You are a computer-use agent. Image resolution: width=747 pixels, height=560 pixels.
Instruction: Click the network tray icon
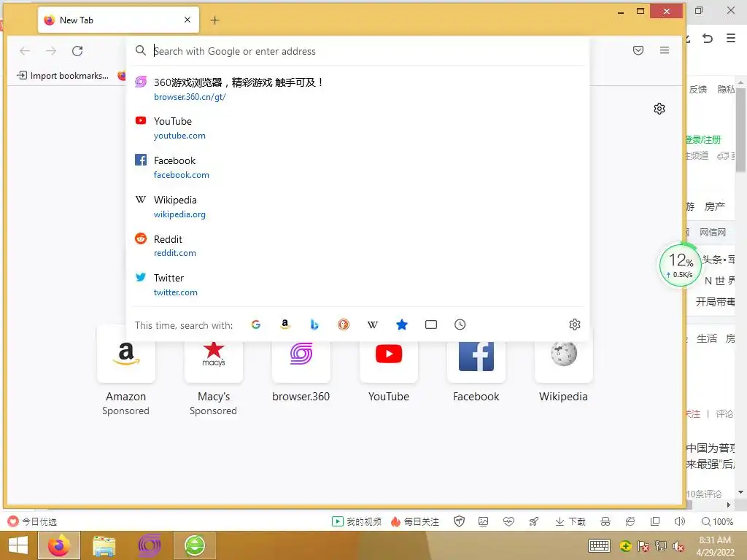click(x=661, y=545)
